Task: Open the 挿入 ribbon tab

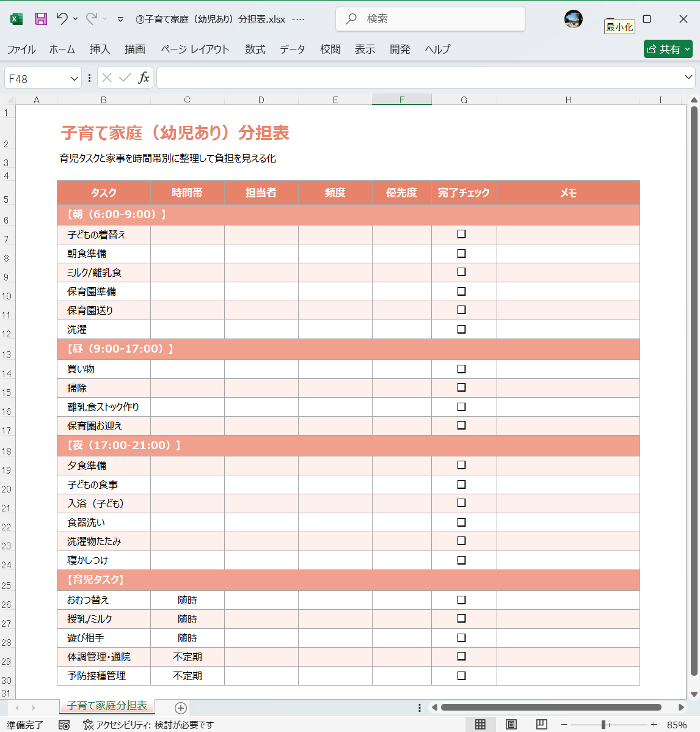Action: [100, 49]
